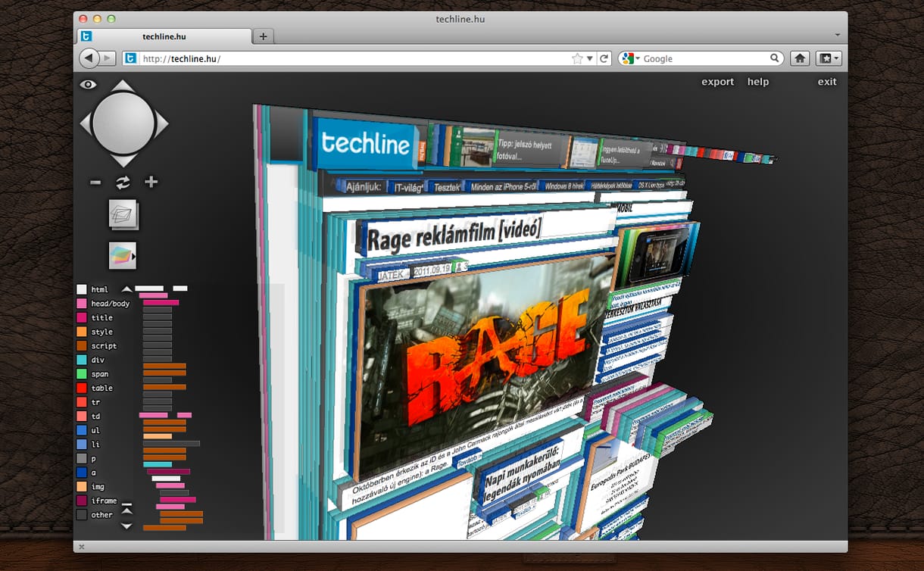Exit the 3D view with exit
The width and height of the screenshot is (924, 571).
point(827,82)
